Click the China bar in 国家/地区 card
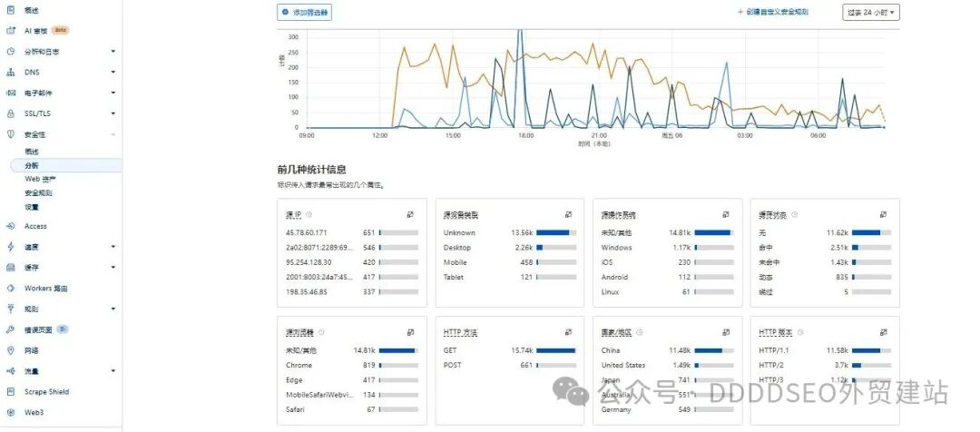The image size is (980, 432). pyautogui.click(x=710, y=350)
